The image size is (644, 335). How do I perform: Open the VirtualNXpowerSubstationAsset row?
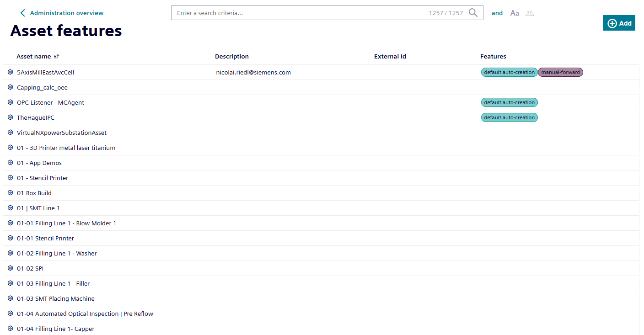(62, 133)
